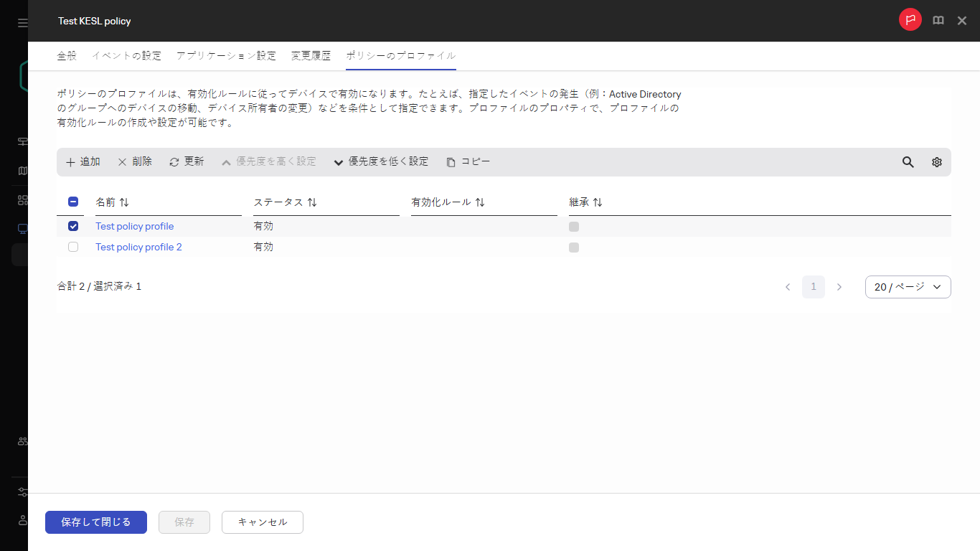Select the devices monitor icon in the sidebar
The height and width of the screenshot is (551, 980).
coord(22,228)
